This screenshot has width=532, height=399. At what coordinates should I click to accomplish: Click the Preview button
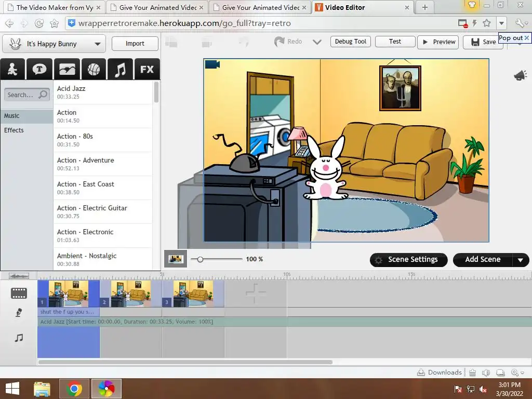coord(438,42)
